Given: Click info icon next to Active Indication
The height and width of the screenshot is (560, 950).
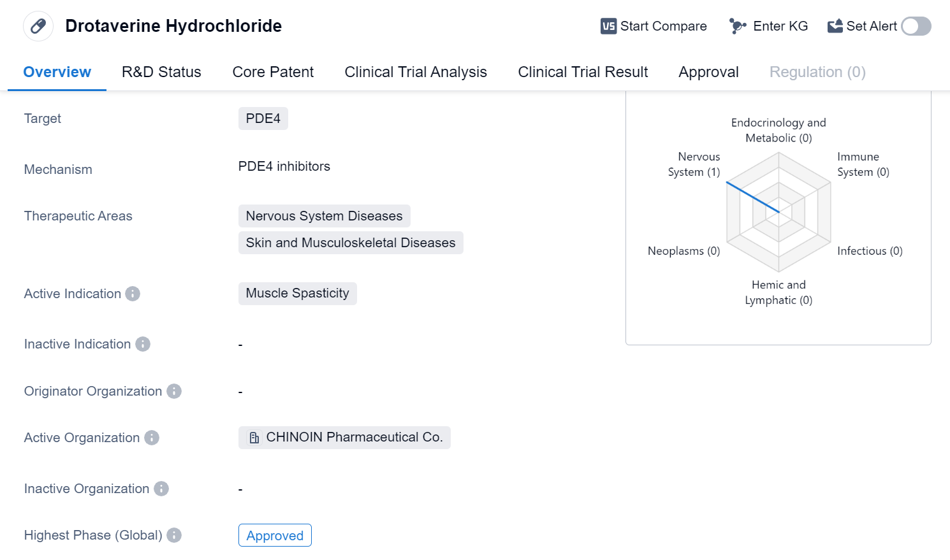Looking at the screenshot, I should click(x=133, y=294).
